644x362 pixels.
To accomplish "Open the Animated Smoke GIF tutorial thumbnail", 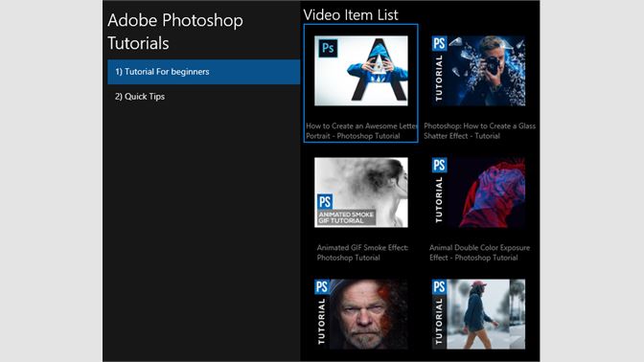I will (x=361, y=192).
